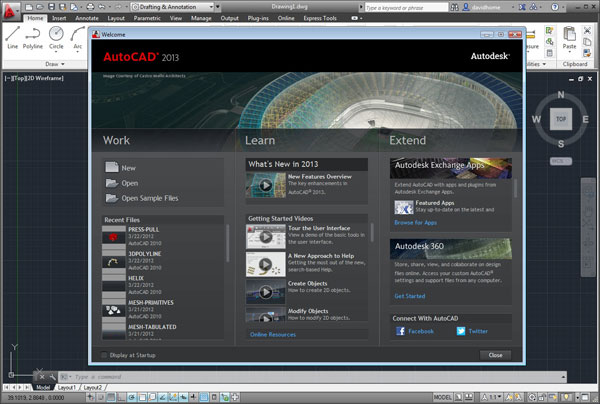
Task: Toggle Polar Tracking in status bar
Action: [131, 397]
